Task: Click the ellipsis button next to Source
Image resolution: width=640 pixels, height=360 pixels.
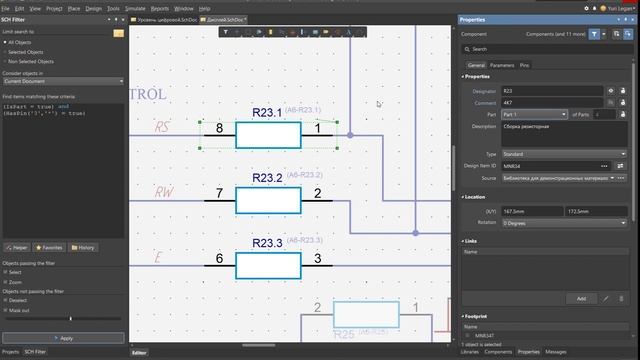Action: click(x=621, y=178)
